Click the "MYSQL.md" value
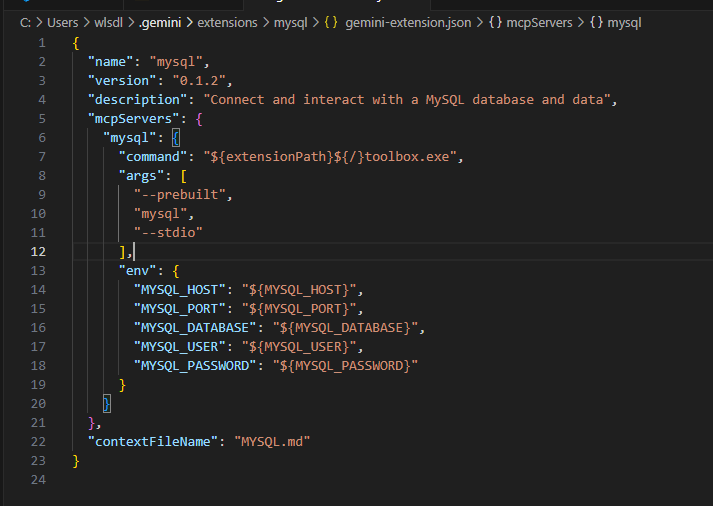Screen dimensions: 713x506 point(272,442)
